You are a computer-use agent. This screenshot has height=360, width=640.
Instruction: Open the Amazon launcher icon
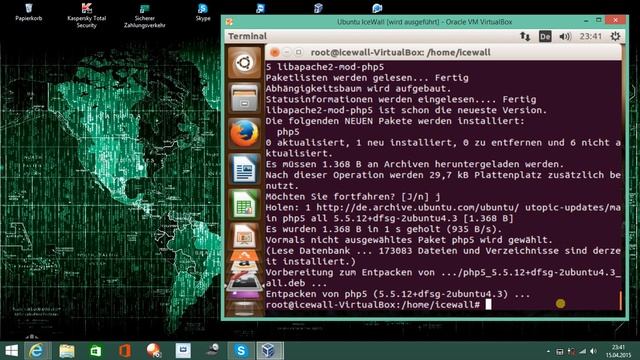tap(244, 266)
